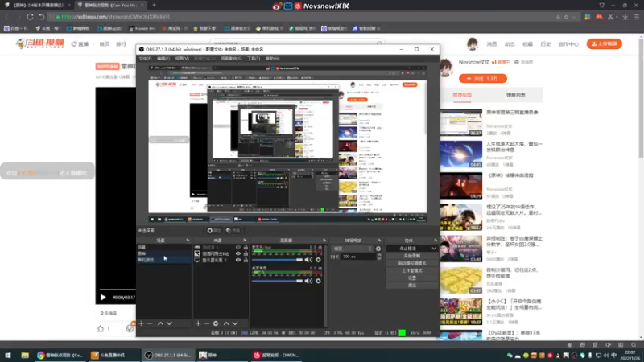This screenshot has width=644, height=362.
Task: Open the 编辑(E) menu in OBS
Action: click(x=163, y=59)
